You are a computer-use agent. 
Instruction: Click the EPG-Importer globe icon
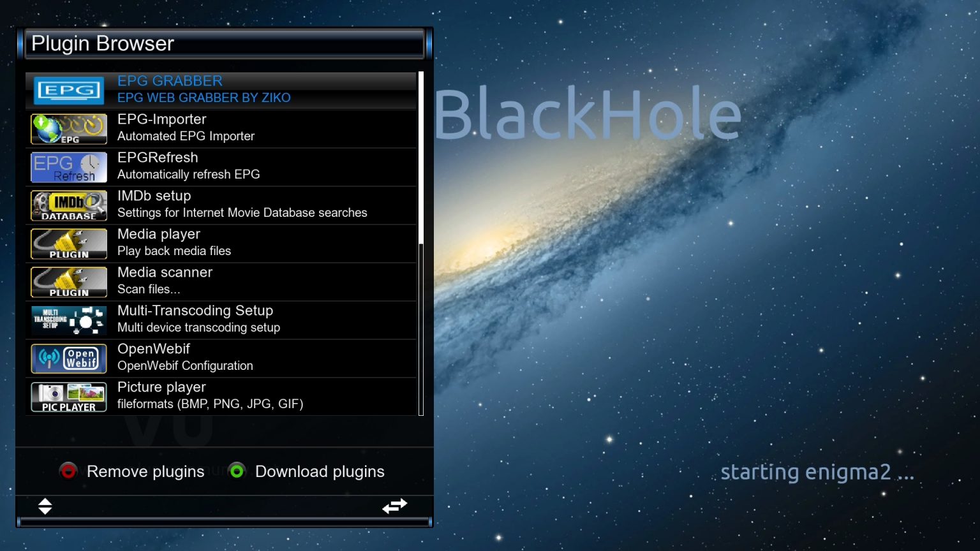coord(69,129)
